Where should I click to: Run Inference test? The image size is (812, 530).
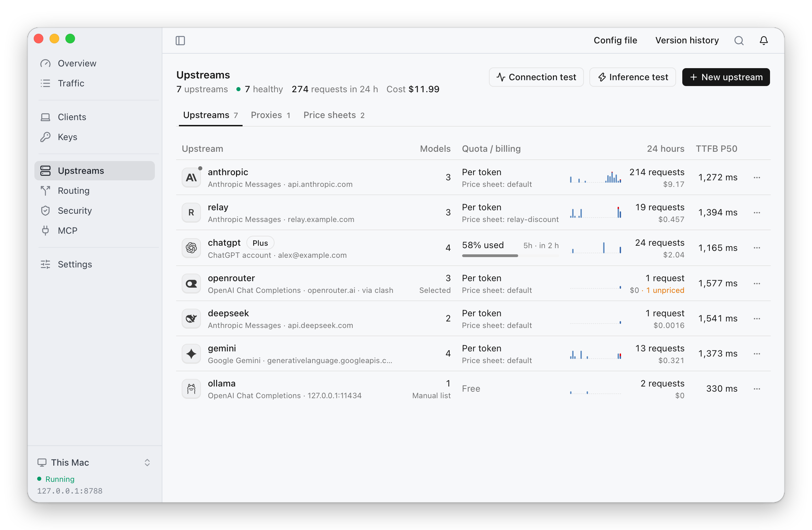633,77
